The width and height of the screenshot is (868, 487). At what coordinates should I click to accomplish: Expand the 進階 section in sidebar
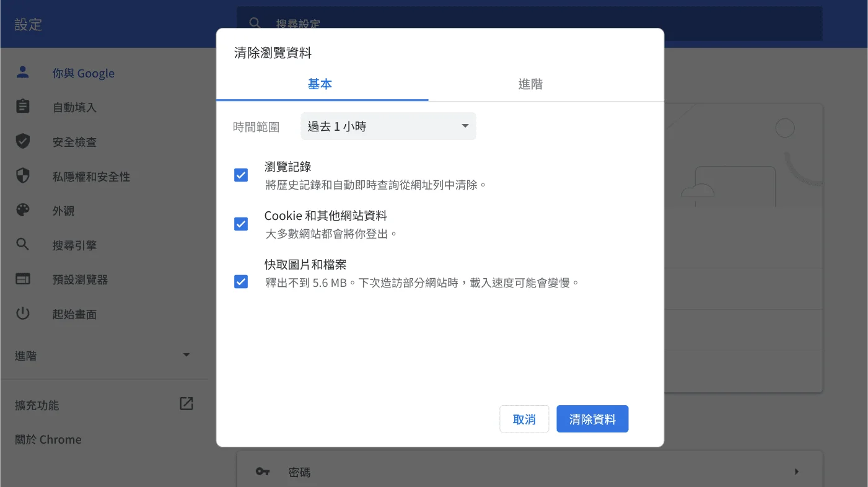click(x=186, y=355)
